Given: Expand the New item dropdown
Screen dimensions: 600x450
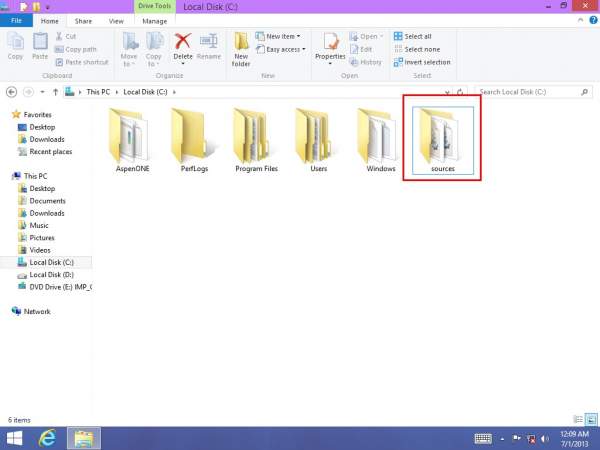Looking at the screenshot, I should (x=298, y=36).
